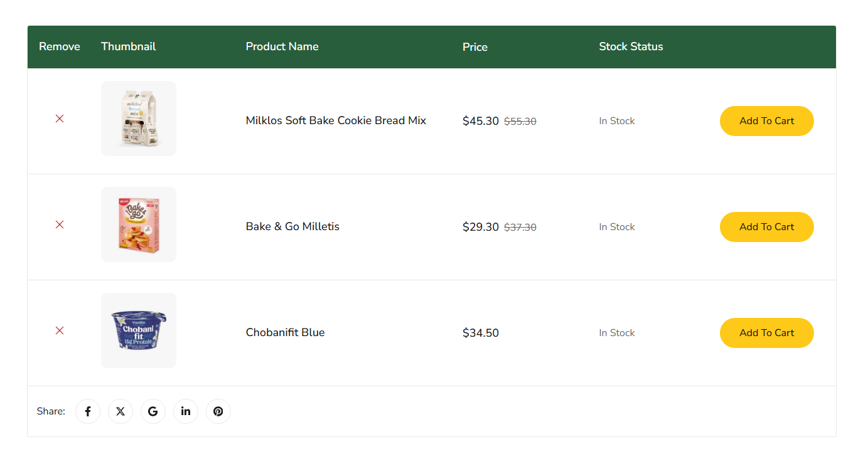
Task: Click the Remove column header
Action: pos(60,46)
